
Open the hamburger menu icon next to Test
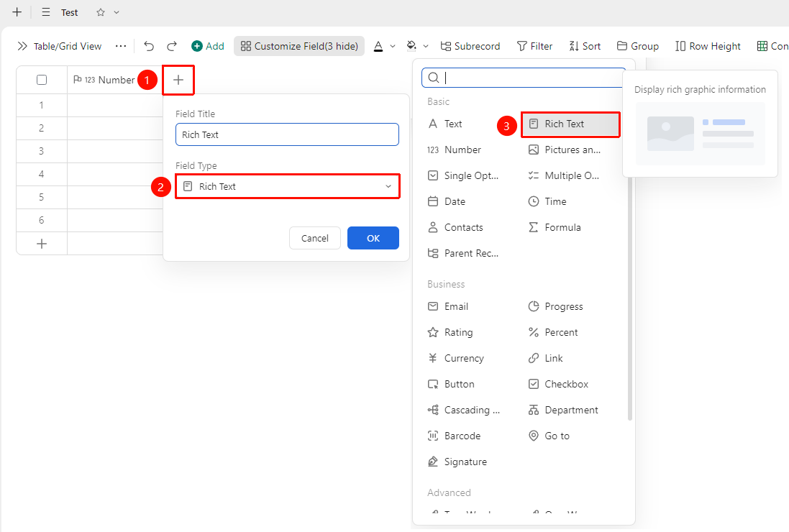pyautogui.click(x=46, y=12)
